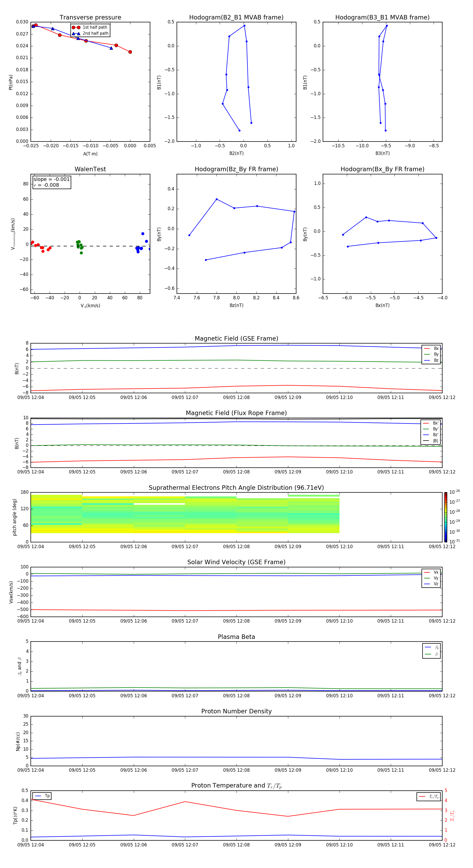Viewport: 473px width, 868px height.
Task: Click the 'Bz' legend entry in GSE field plot
Action: point(431,361)
